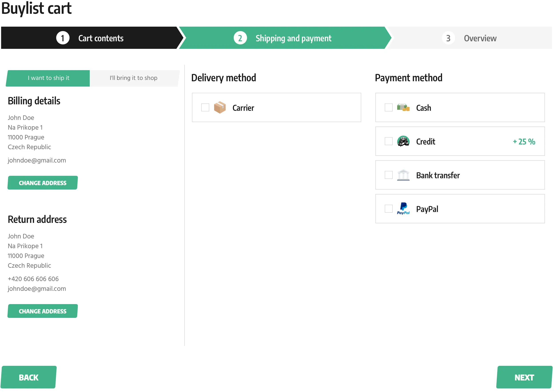The height and width of the screenshot is (392, 554).
Task: Click the Bank transfer building icon
Action: click(x=403, y=175)
